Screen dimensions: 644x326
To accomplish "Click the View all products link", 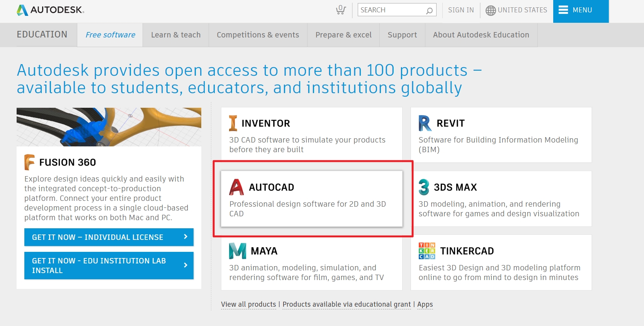I will click(248, 304).
